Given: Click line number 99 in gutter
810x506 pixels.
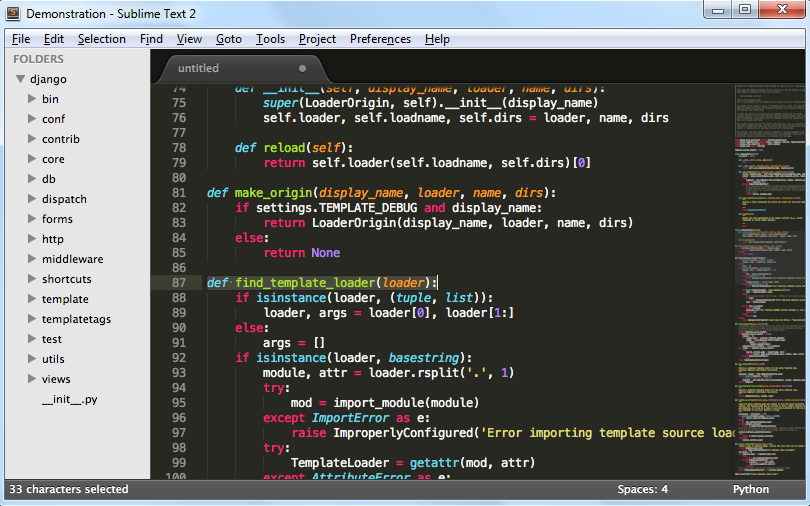Looking at the screenshot, I should pyautogui.click(x=179, y=463).
